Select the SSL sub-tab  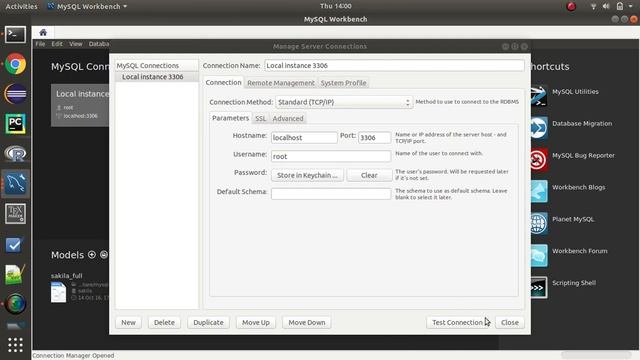click(260, 118)
